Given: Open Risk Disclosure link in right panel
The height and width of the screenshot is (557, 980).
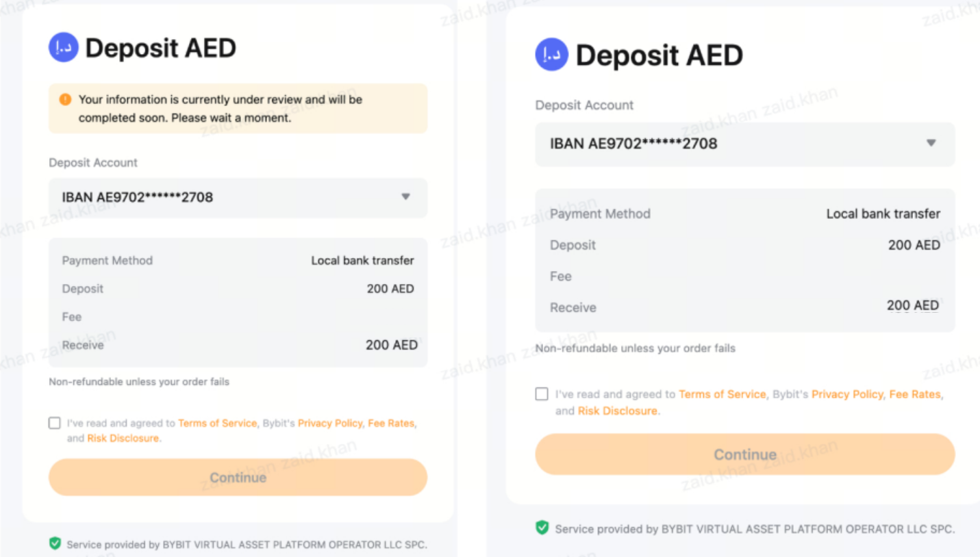Looking at the screenshot, I should point(618,411).
